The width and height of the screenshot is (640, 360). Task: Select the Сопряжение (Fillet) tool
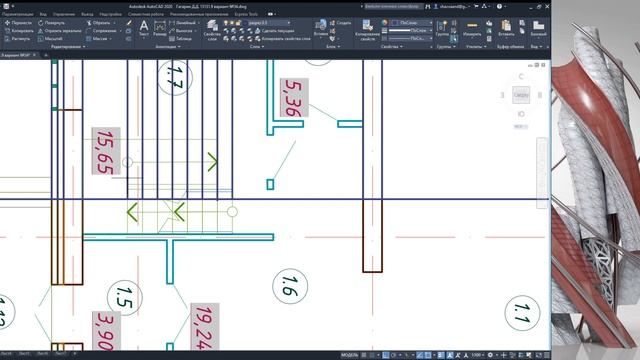point(100,31)
